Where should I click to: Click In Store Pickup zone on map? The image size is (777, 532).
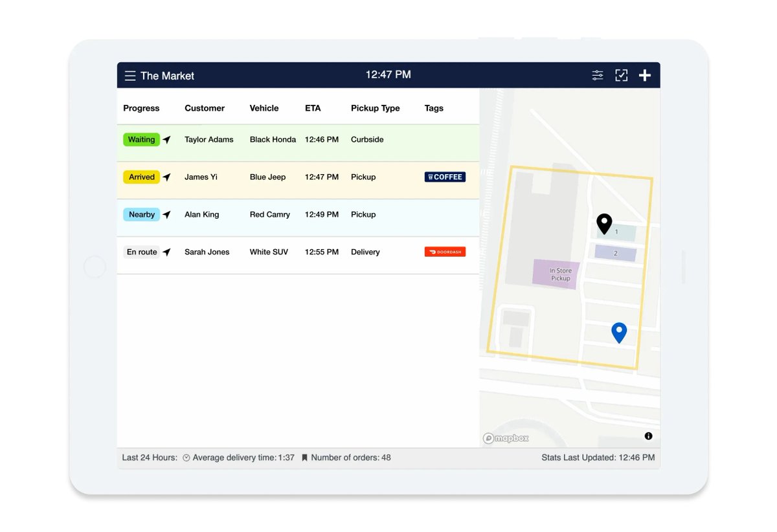click(557, 274)
